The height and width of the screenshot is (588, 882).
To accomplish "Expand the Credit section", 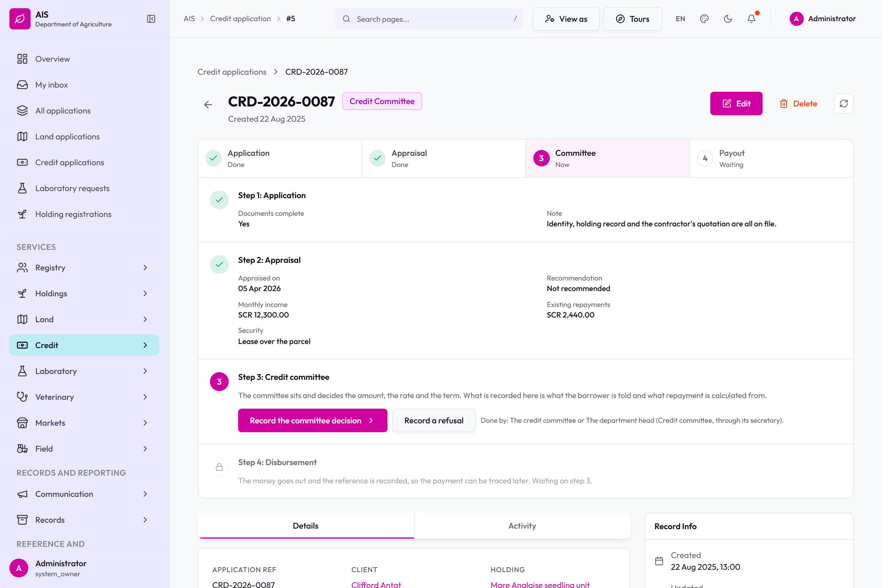I will 84,345.
